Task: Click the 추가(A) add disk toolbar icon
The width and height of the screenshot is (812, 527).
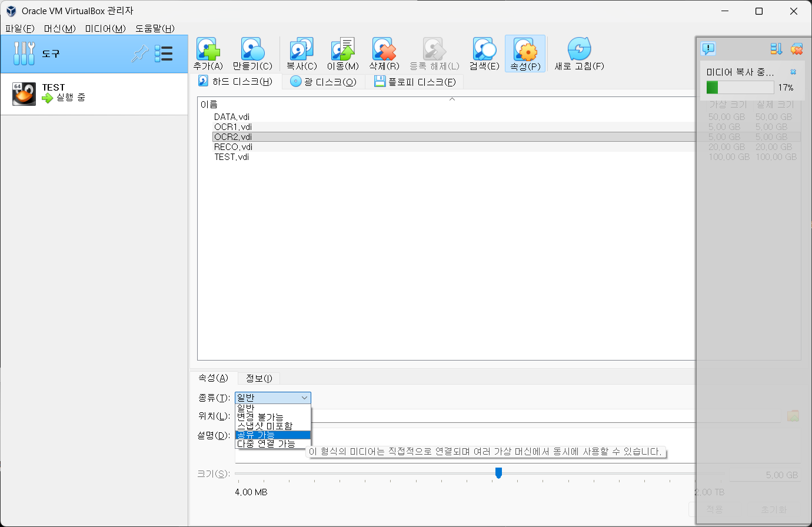Action: coord(208,49)
